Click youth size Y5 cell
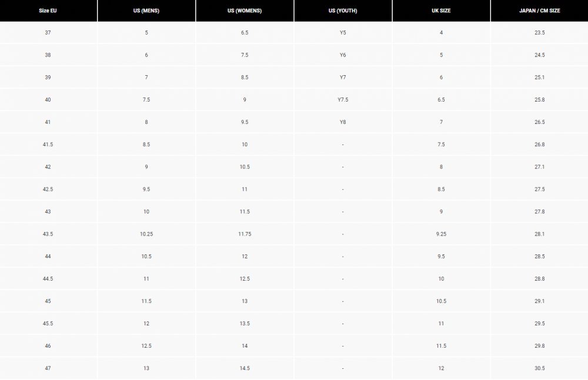Image resolution: width=588 pixels, height=380 pixels. [x=343, y=33]
